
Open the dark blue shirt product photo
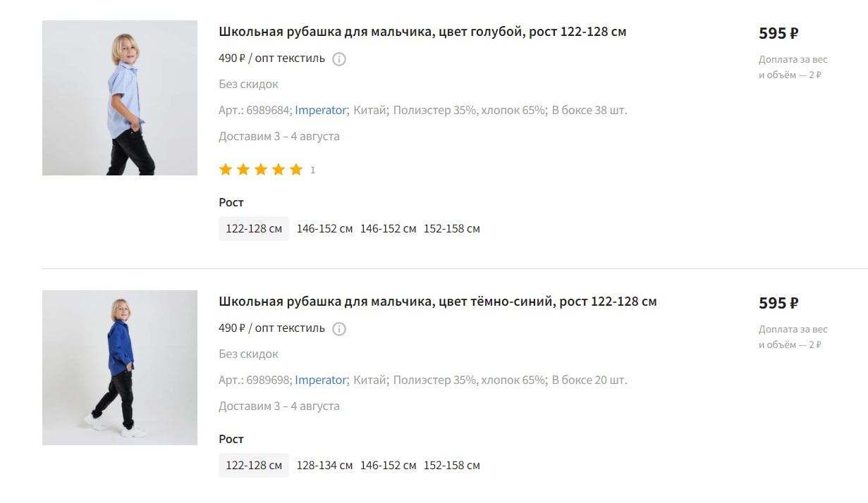pos(120,368)
